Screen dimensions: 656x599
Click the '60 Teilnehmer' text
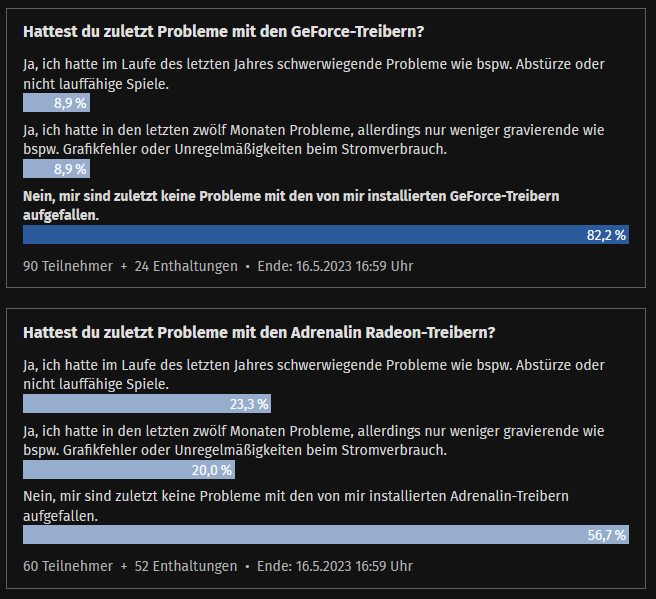tap(68, 566)
